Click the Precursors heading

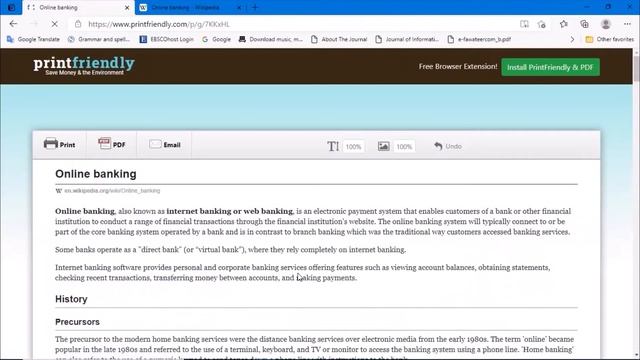coord(78,322)
